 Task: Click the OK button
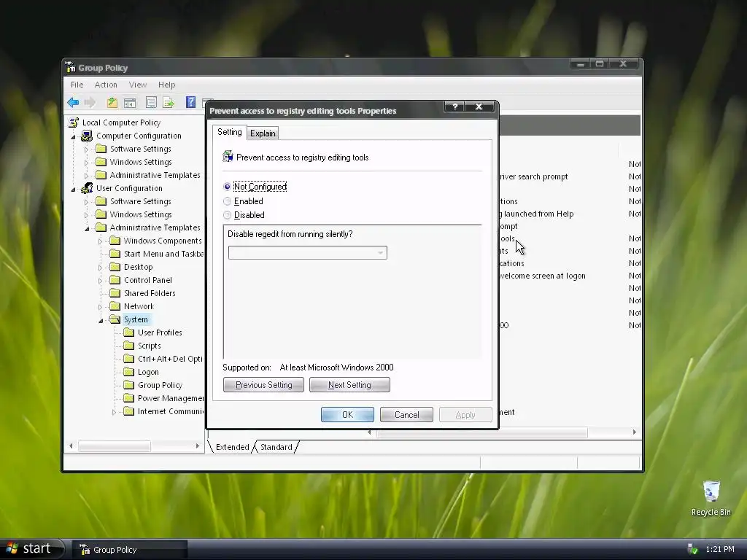[x=347, y=415]
